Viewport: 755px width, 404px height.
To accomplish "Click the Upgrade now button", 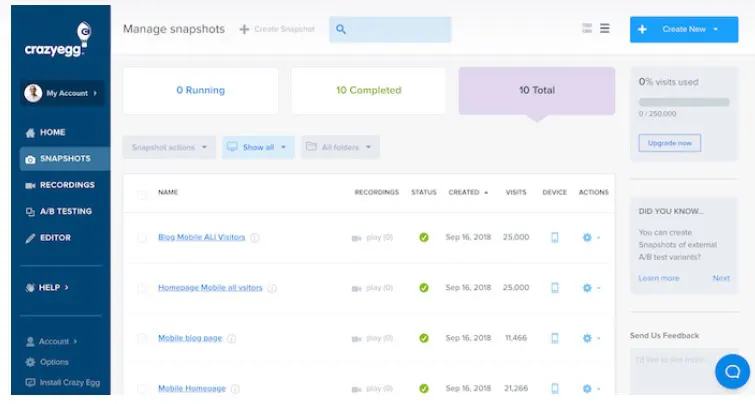I will tap(669, 143).
